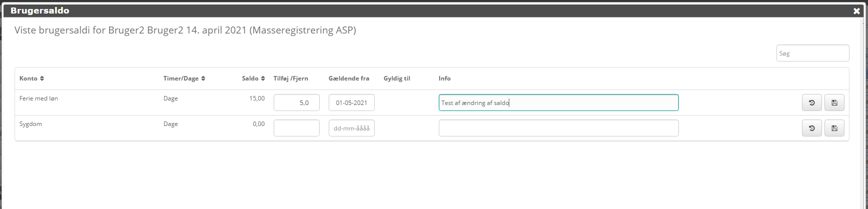Screen dimensions: 868x209
Task: Select the 'Sygdom' account row
Action: point(31,124)
